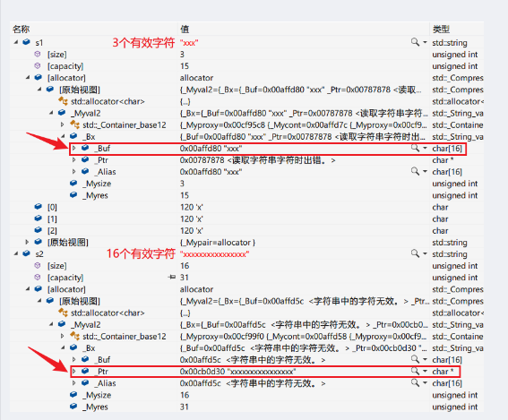The image size is (508, 420).
Task: Collapse _Myval2 node under s1
Action: 51,113
